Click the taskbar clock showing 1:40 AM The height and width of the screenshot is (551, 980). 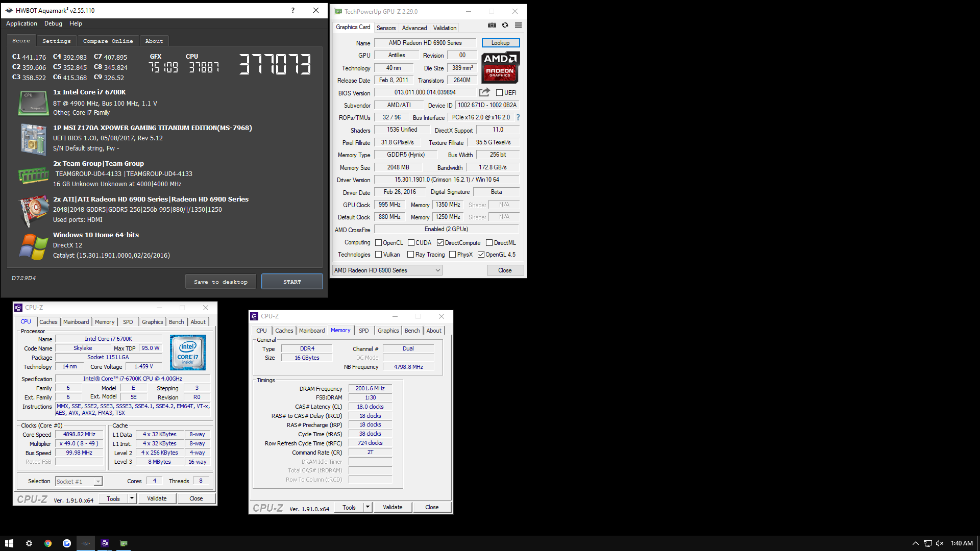tap(962, 543)
